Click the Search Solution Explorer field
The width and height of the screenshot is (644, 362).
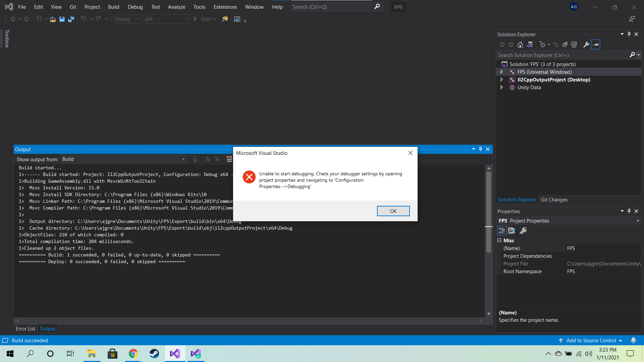click(x=562, y=55)
